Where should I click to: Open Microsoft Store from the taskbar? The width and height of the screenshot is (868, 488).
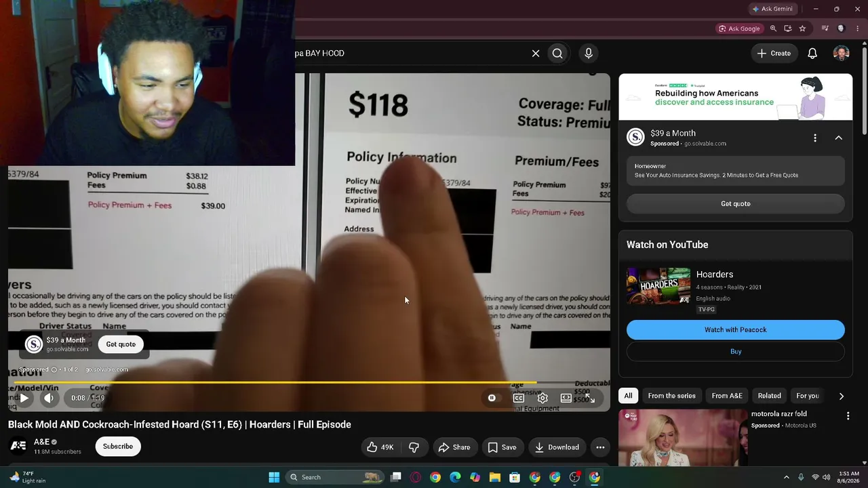pos(515,477)
